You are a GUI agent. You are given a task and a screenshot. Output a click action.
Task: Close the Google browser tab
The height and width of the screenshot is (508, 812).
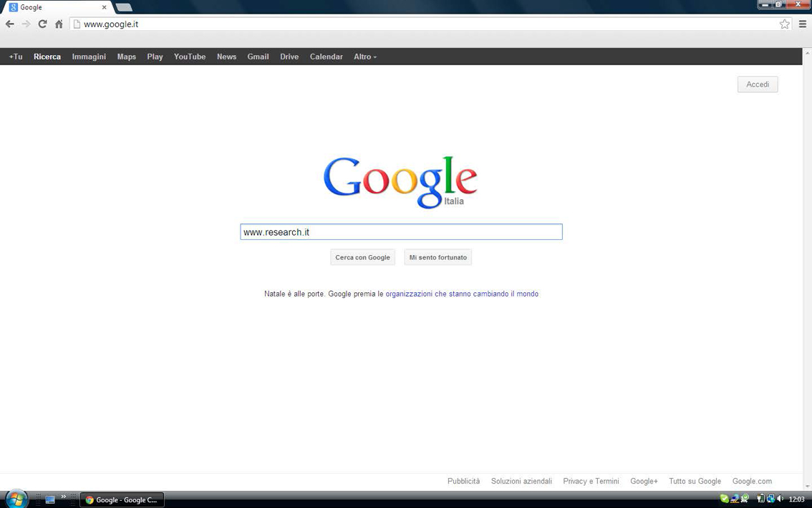(104, 7)
